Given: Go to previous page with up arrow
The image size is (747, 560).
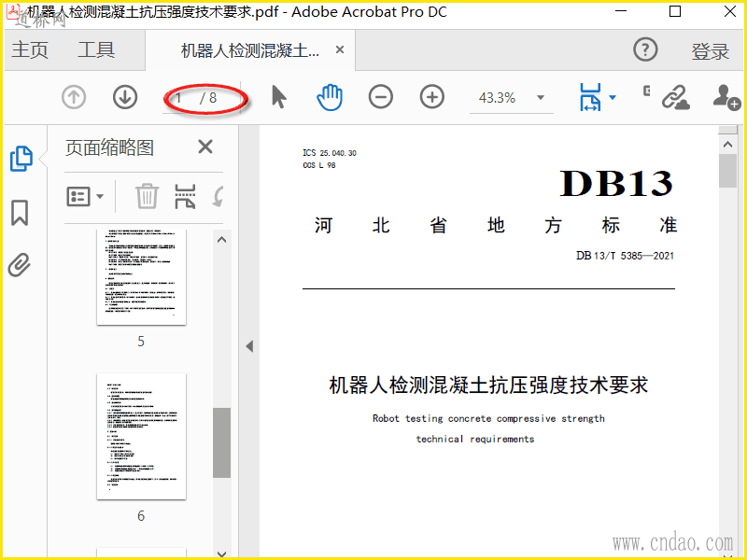Looking at the screenshot, I should (74, 98).
